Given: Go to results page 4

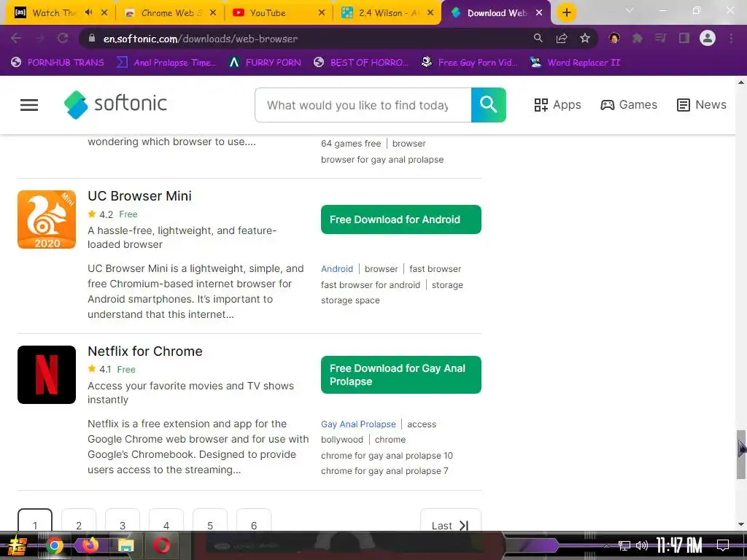Looking at the screenshot, I should tap(166, 521).
